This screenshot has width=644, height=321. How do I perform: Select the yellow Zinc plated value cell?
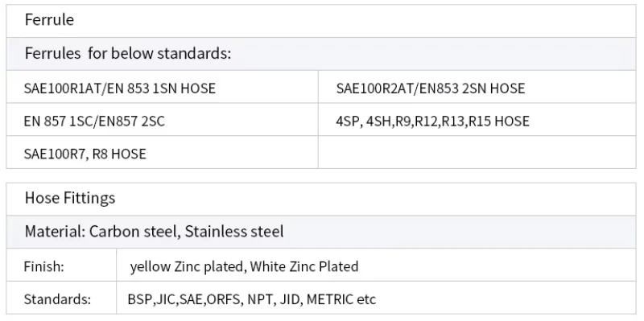376,265
